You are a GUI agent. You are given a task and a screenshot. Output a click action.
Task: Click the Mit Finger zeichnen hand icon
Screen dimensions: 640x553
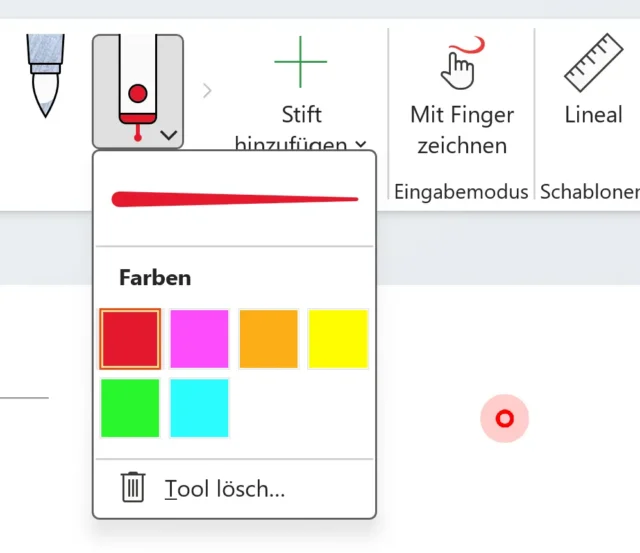(x=461, y=62)
